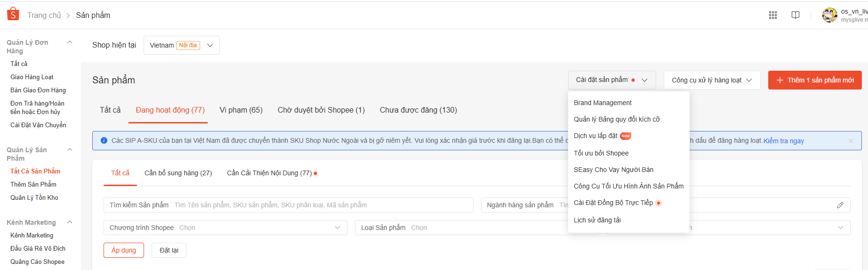The height and width of the screenshot is (270, 868).
Task: Open Đấu Giá Rẻ Vô Địch in sidebar
Action: [x=38, y=248]
